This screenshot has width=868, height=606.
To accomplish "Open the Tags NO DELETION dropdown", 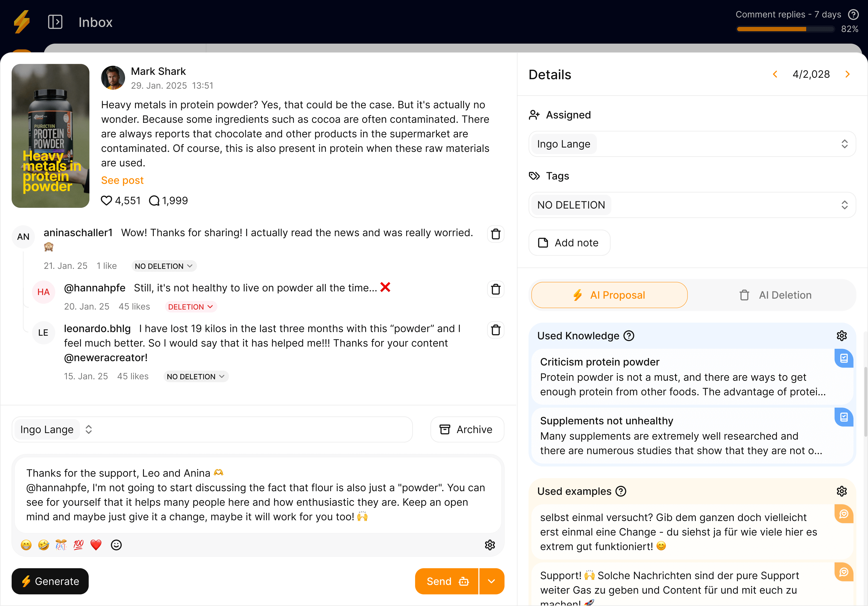I will pyautogui.click(x=692, y=205).
